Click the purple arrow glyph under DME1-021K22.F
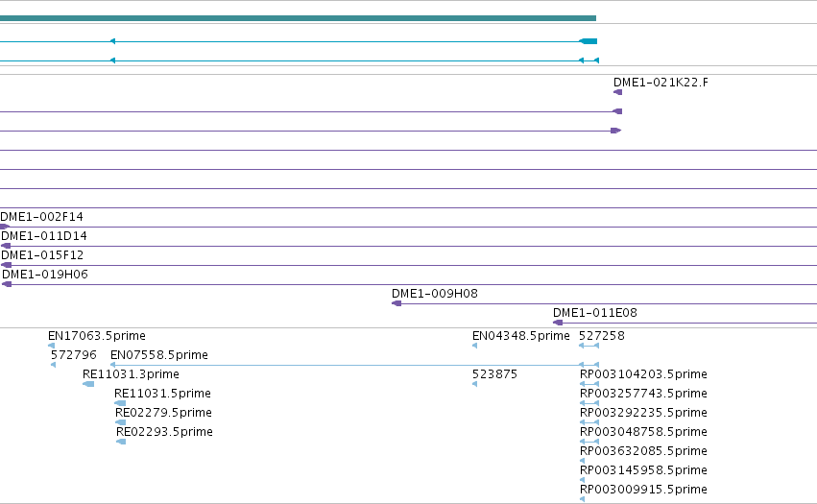 pos(618,92)
